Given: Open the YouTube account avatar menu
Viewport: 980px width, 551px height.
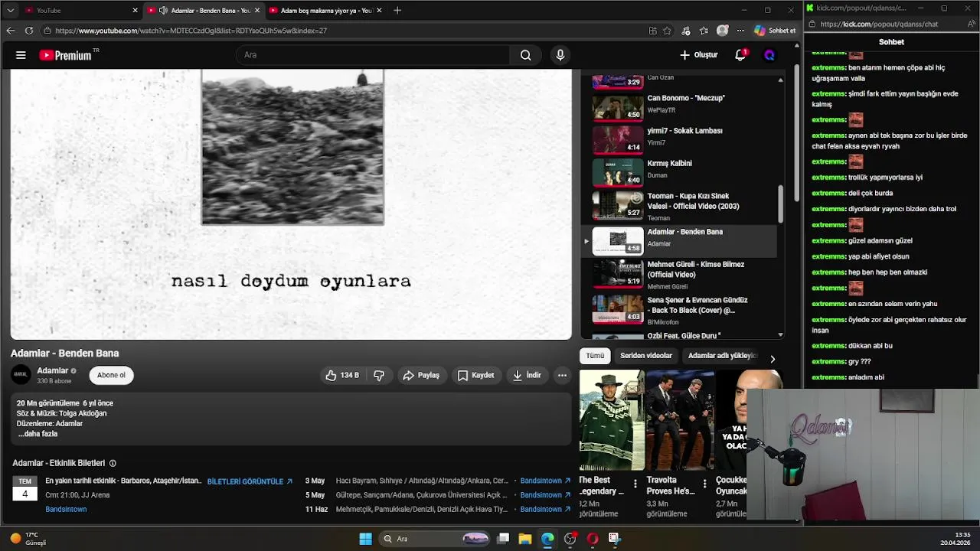Looking at the screenshot, I should point(769,55).
